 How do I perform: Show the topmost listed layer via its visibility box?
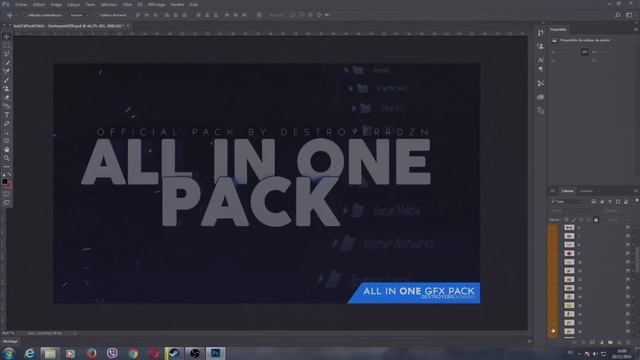(553, 227)
